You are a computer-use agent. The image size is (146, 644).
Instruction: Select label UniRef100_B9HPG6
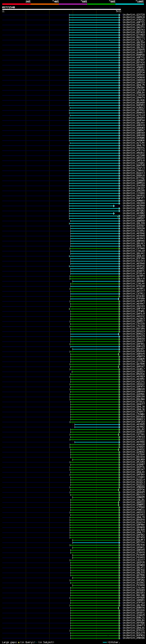point(133,55)
